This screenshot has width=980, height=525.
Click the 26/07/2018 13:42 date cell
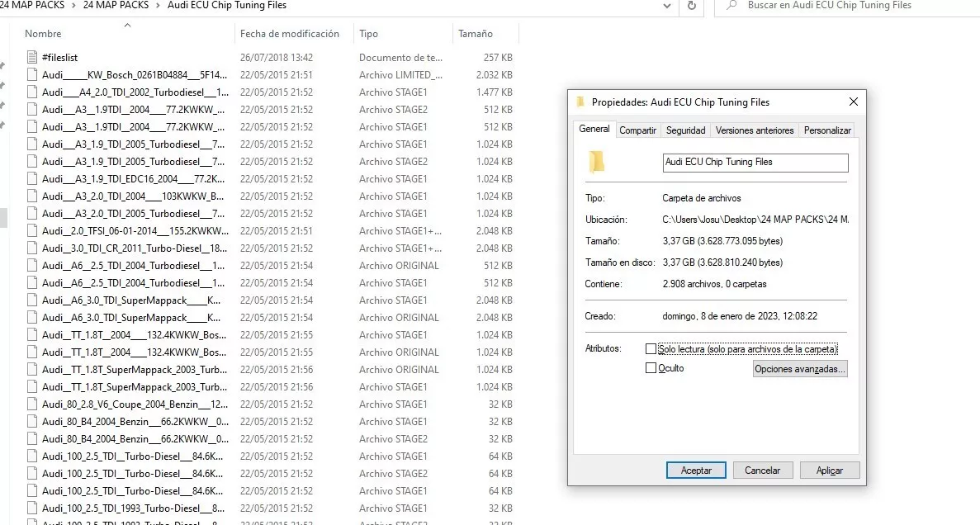pos(277,58)
